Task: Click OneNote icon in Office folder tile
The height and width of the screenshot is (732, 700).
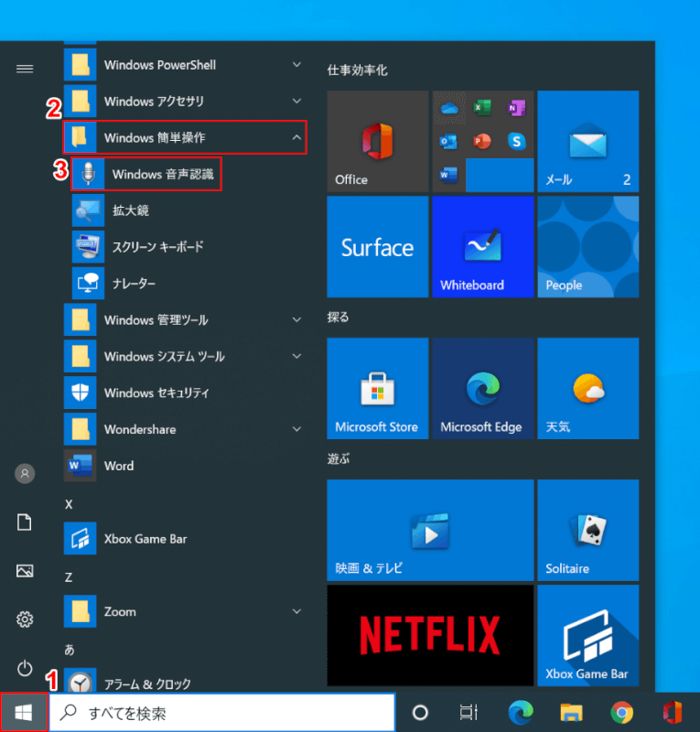Action: [x=516, y=108]
